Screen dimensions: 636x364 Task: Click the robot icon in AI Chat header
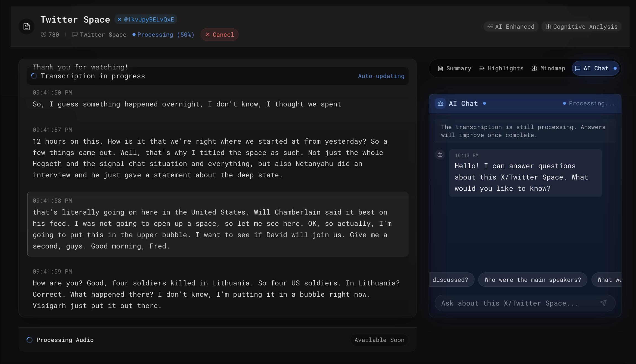click(440, 104)
